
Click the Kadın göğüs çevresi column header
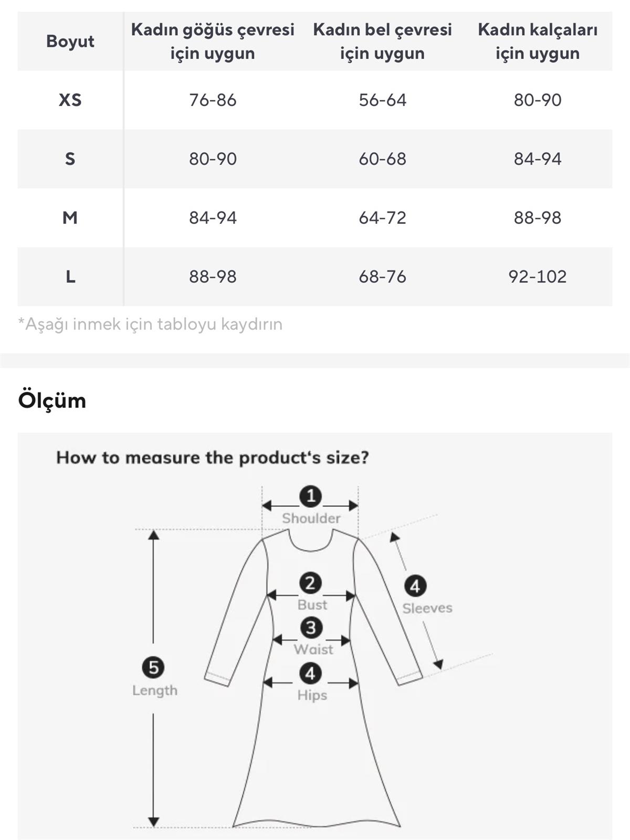pyautogui.click(x=213, y=41)
